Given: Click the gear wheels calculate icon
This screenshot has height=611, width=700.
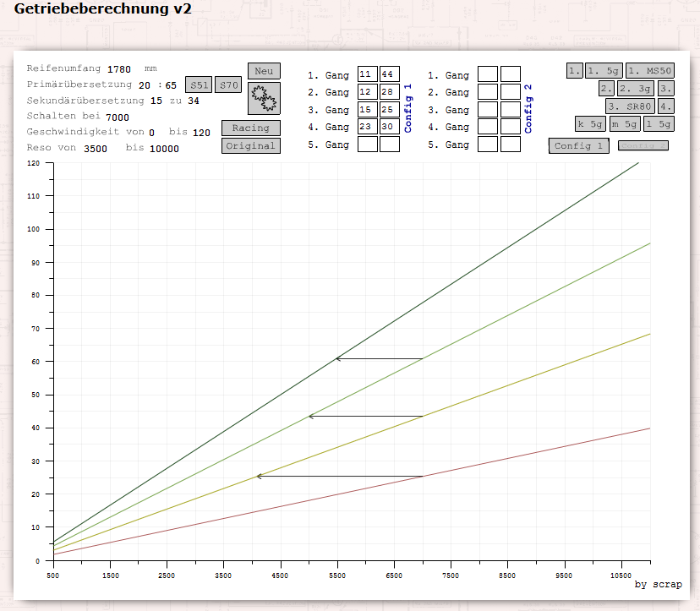Looking at the screenshot, I should point(264,99).
